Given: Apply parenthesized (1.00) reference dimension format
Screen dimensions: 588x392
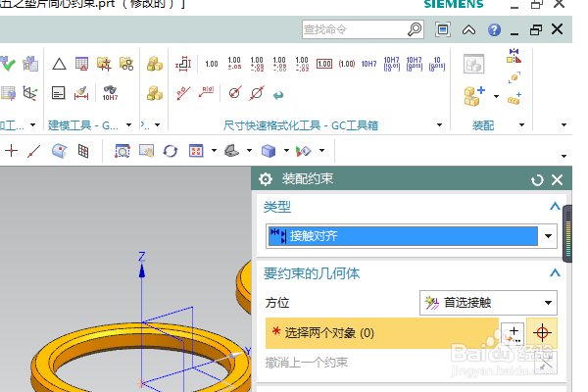Looking at the screenshot, I should coord(347,64).
